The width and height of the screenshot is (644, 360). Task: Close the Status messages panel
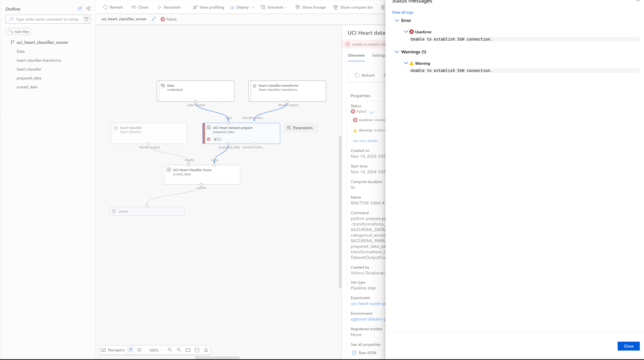[x=628, y=346]
